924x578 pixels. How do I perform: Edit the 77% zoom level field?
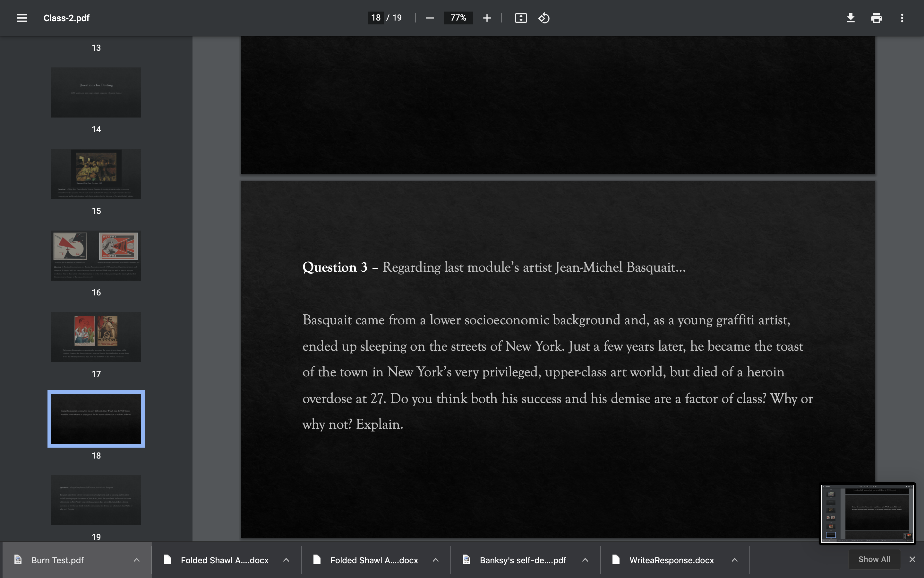[458, 18]
